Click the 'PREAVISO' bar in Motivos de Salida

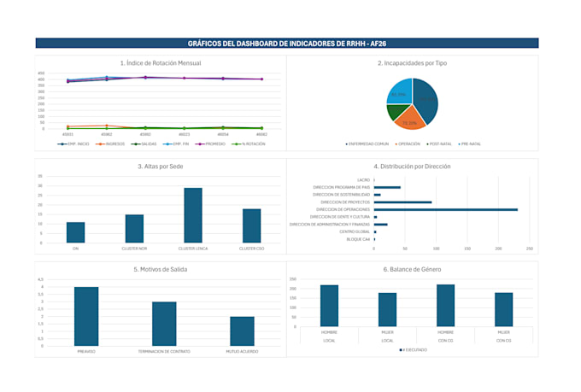(86, 316)
